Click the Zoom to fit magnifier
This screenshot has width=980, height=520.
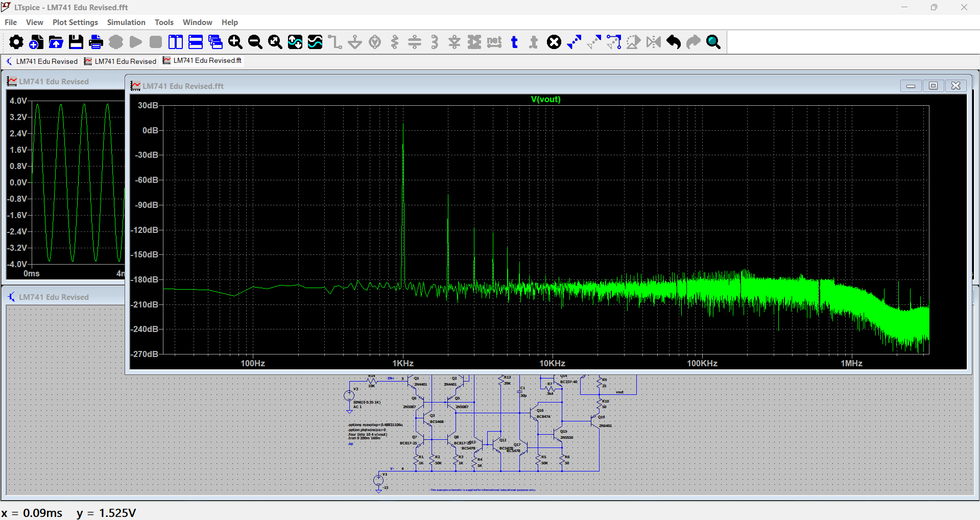275,42
